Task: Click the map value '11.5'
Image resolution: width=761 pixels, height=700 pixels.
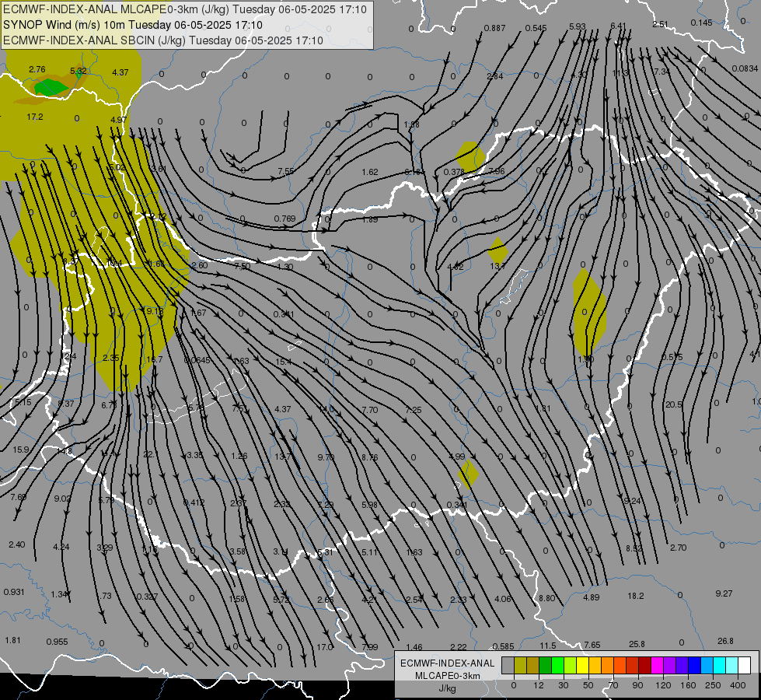Action: (x=547, y=646)
